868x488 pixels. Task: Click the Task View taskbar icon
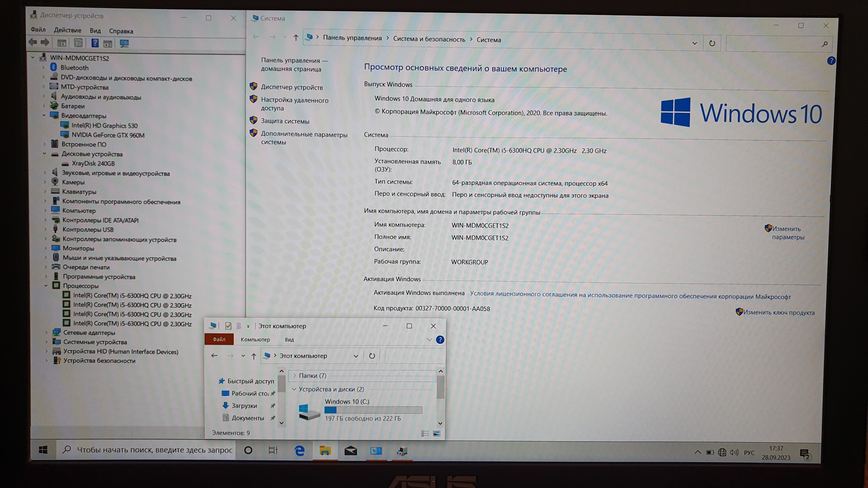pyautogui.click(x=273, y=450)
